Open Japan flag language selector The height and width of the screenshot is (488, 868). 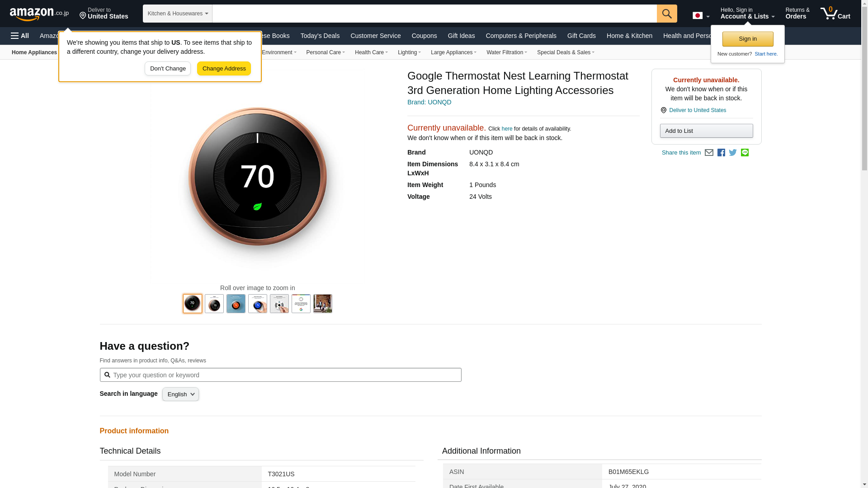701,15
